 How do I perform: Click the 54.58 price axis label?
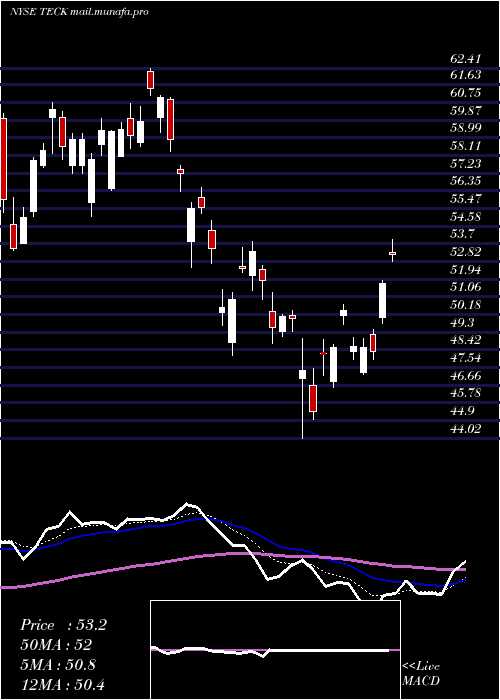click(x=465, y=217)
